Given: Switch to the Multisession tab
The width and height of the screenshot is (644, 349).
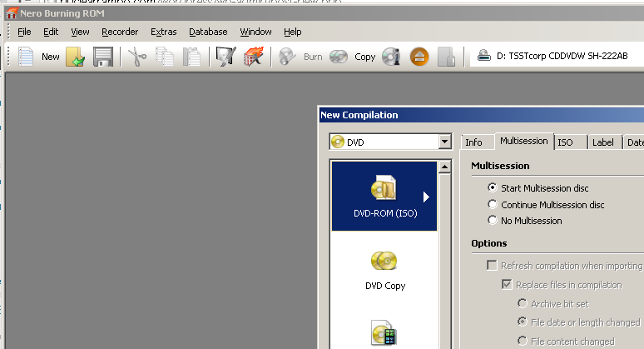Looking at the screenshot, I should coord(524,141).
